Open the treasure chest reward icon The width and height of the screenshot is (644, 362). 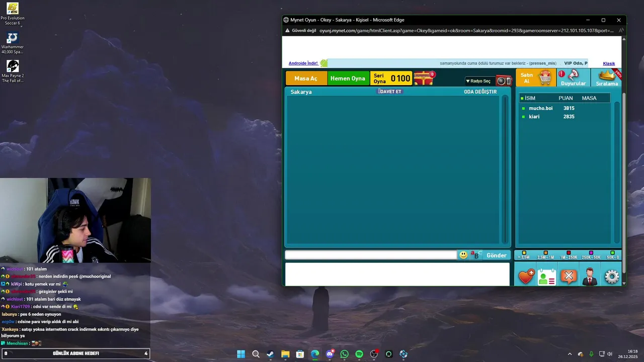pos(424,78)
